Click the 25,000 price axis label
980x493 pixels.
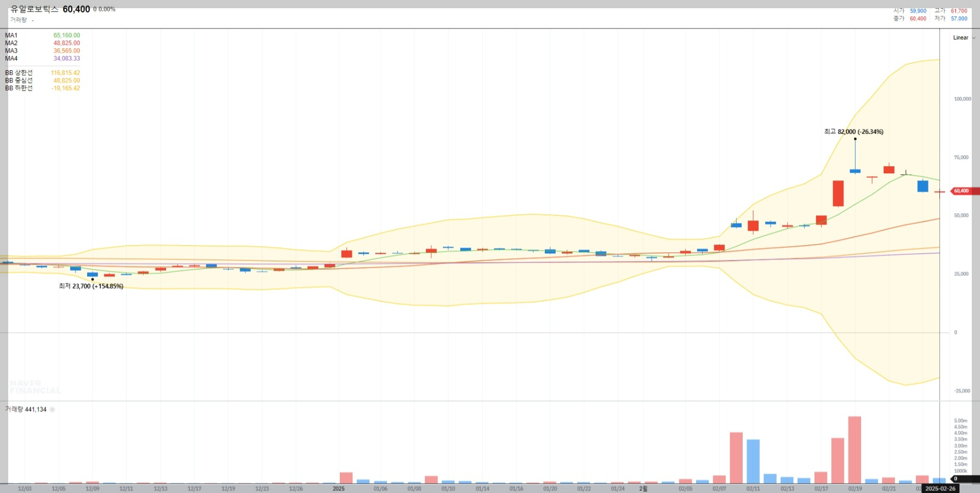961,274
